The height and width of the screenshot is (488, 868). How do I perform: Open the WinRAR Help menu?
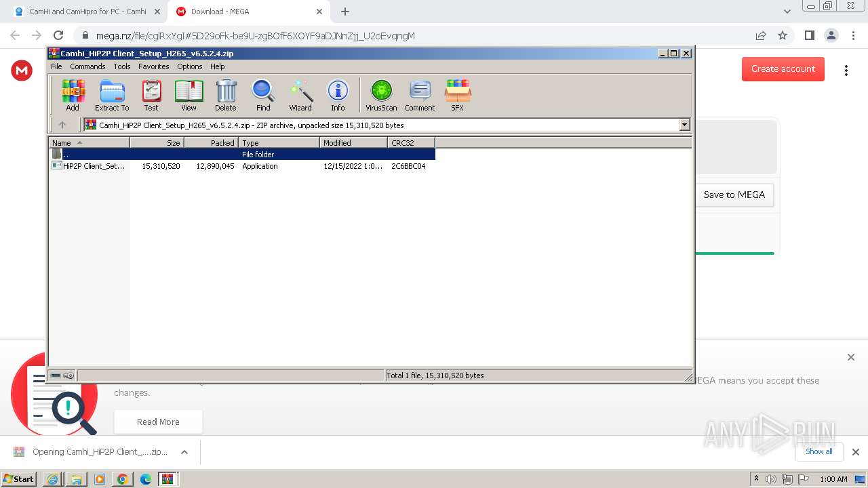tap(218, 66)
